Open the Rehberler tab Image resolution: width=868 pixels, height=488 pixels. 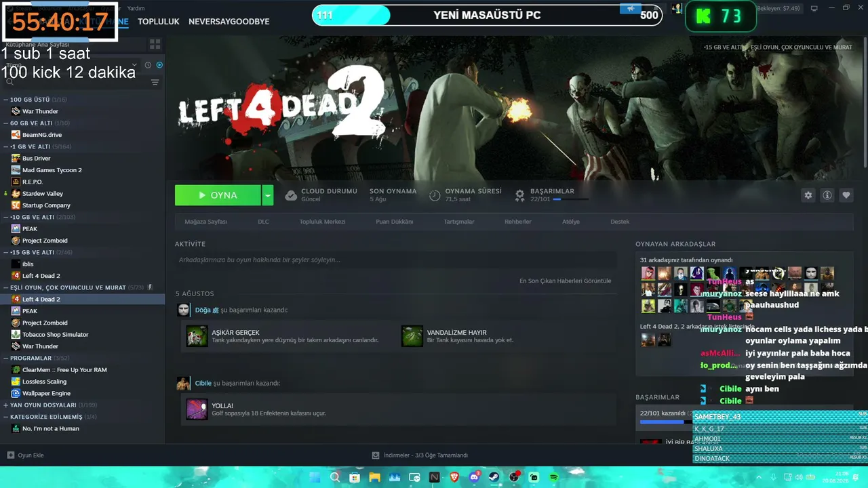(x=518, y=222)
